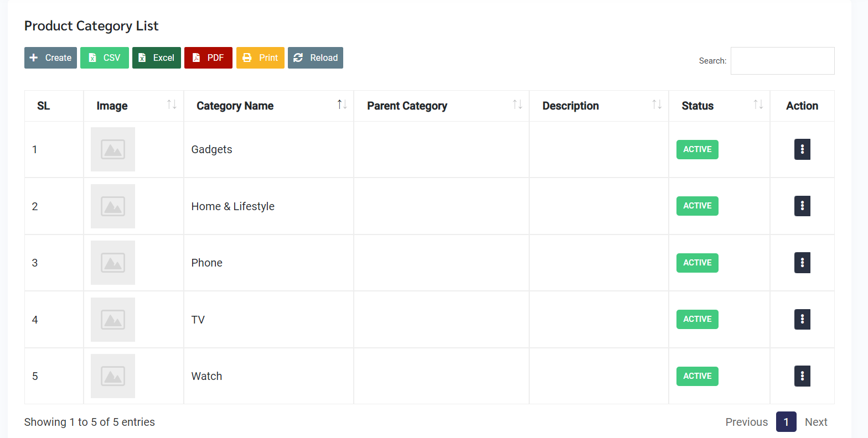Open the action menu for Watch category

point(802,376)
